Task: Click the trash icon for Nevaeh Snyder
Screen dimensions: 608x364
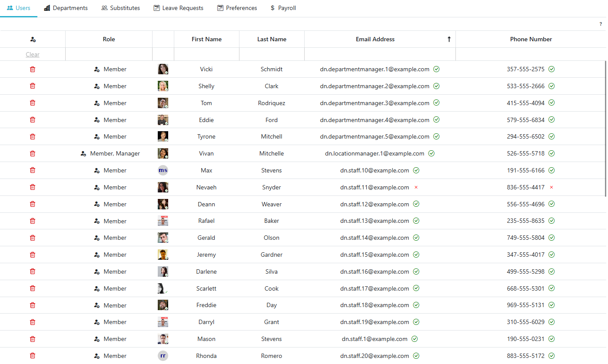Action: click(x=33, y=187)
